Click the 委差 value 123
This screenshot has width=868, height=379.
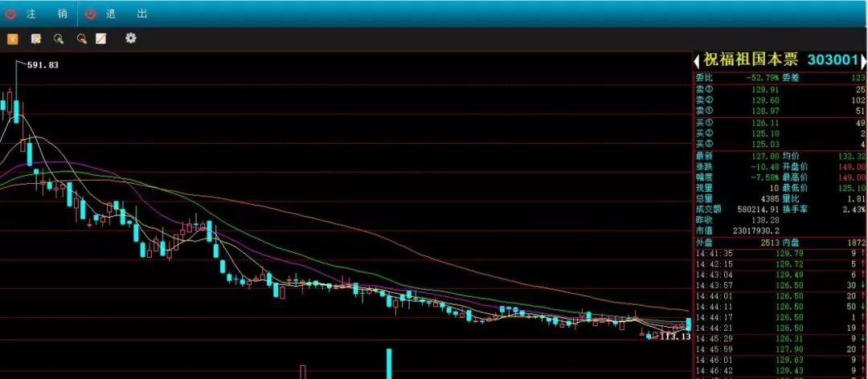point(858,79)
